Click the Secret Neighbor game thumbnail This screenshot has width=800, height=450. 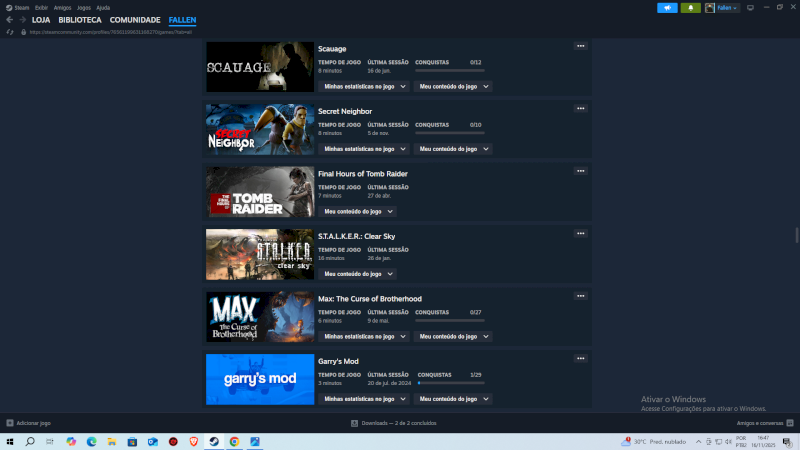pyautogui.click(x=260, y=129)
